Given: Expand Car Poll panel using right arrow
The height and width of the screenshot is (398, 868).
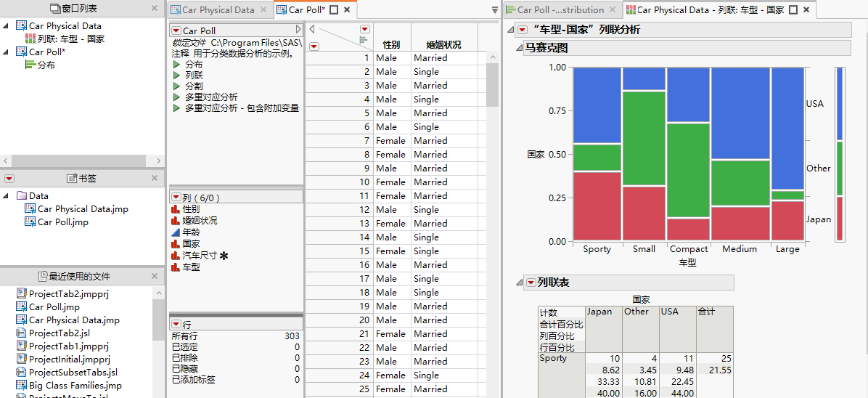Looking at the screenshot, I should click(299, 29).
